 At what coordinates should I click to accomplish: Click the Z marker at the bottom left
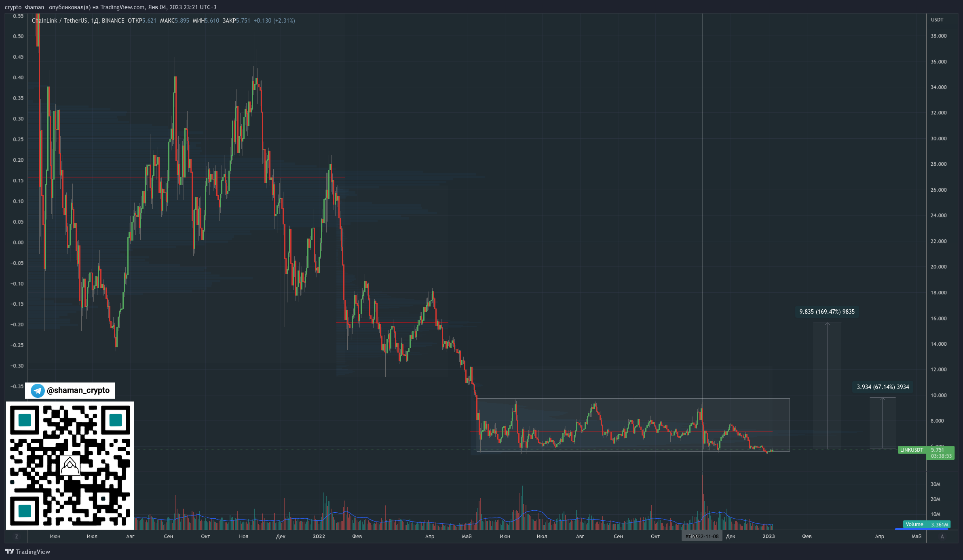click(17, 537)
